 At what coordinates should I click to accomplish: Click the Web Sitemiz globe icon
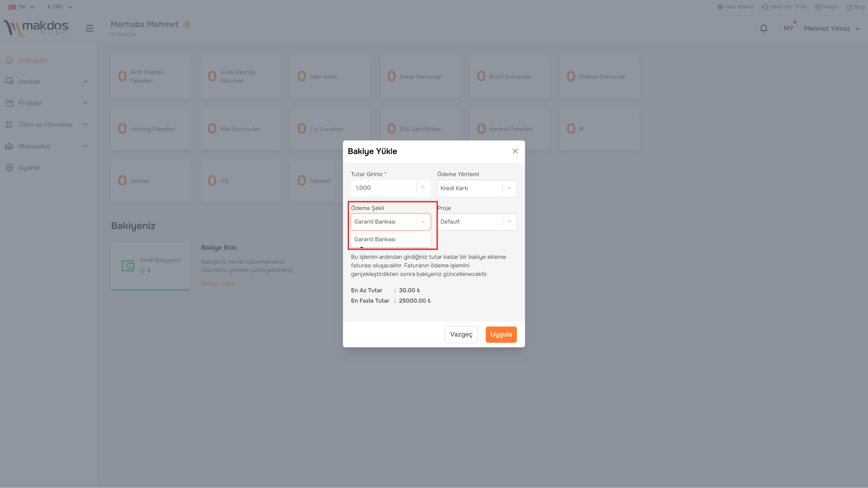[x=720, y=7]
